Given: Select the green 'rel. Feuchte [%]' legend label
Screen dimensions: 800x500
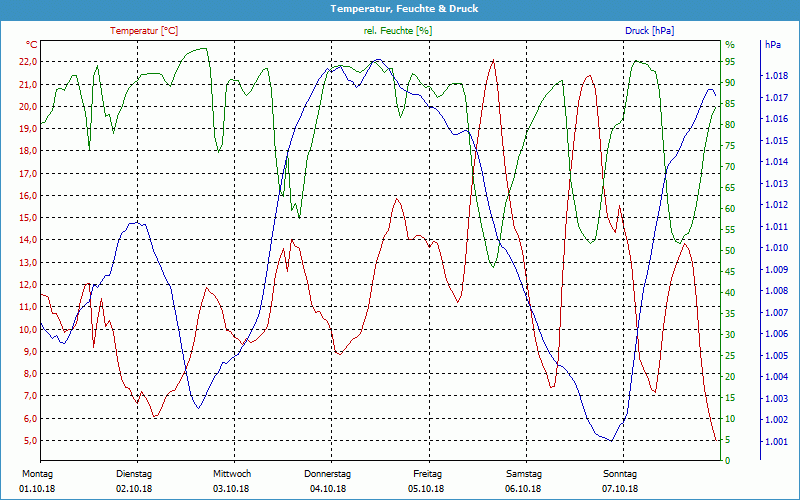Looking at the screenshot, I should pos(398,31).
